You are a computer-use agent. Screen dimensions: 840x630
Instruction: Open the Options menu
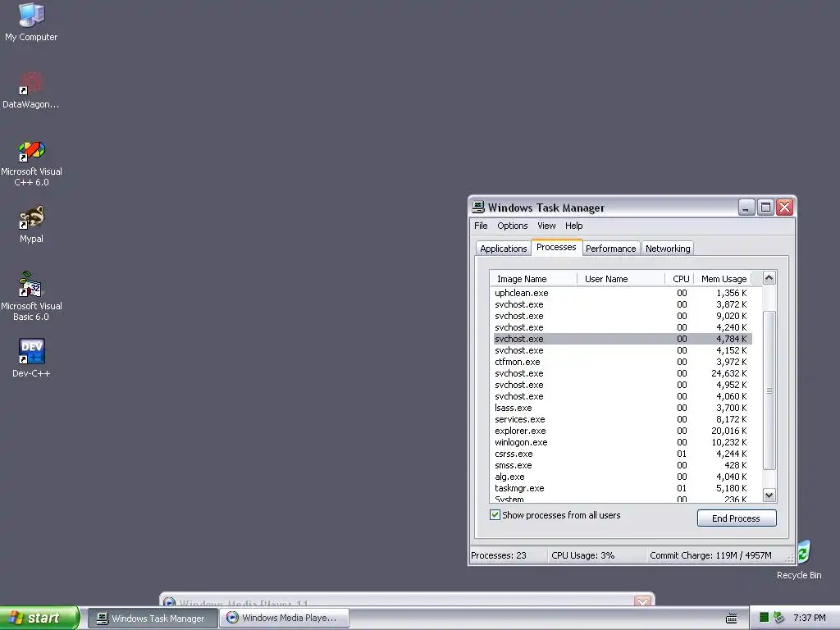[512, 226]
